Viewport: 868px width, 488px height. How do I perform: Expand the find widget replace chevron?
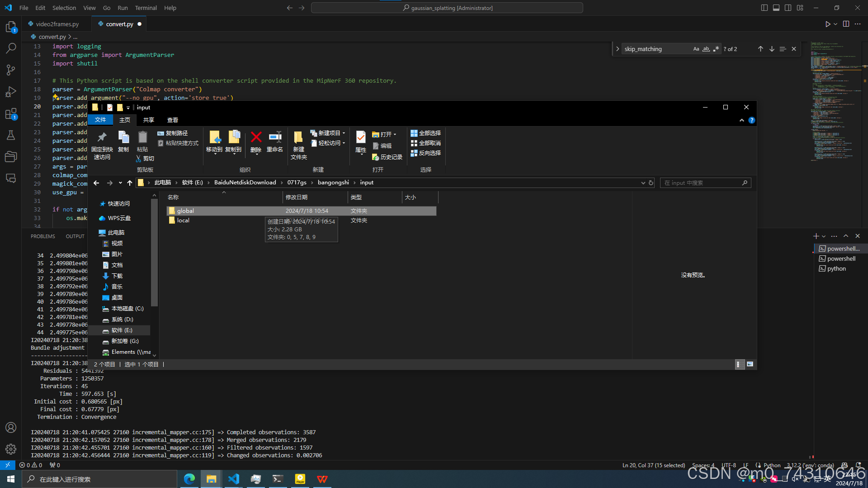click(618, 49)
